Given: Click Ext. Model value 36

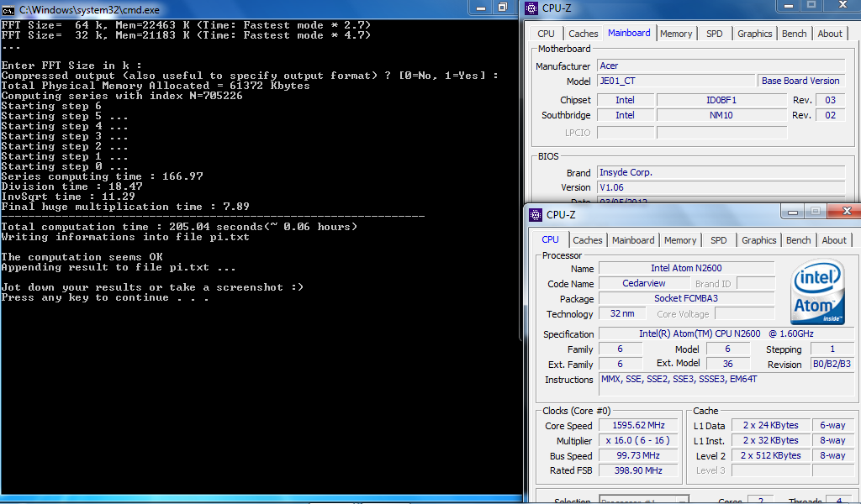Looking at the screenshot, I should click(727, 365).
